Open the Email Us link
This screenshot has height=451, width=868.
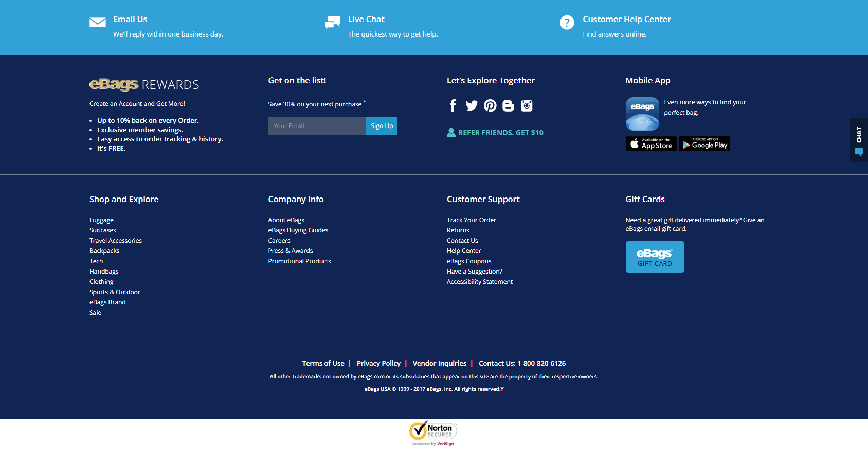point(130,20)
